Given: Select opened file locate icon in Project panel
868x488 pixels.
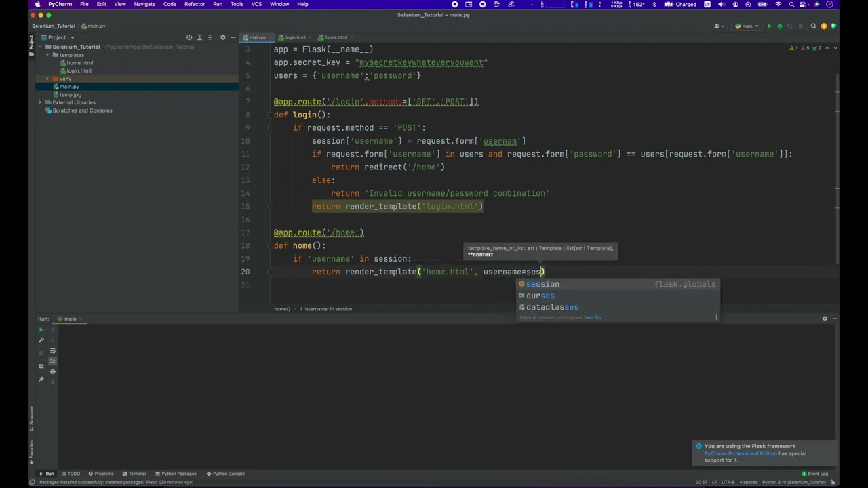Looking at the screenshot, I should click(x=189, y=37).
